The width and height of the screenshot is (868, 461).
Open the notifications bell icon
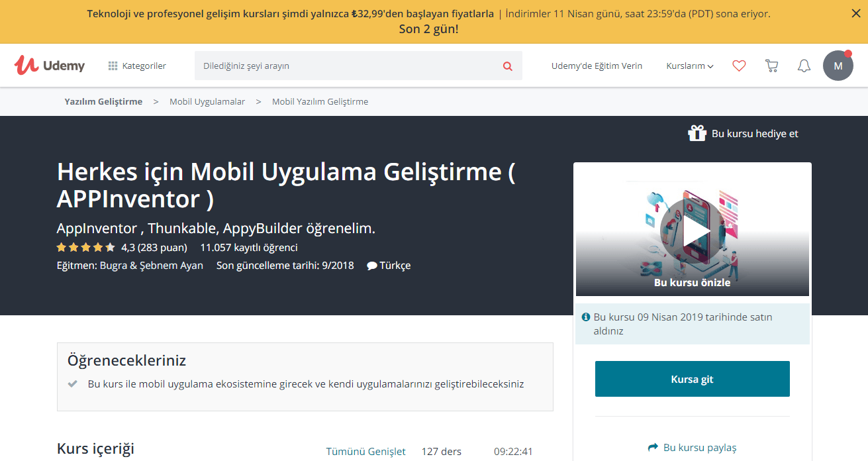pos(804,66)
